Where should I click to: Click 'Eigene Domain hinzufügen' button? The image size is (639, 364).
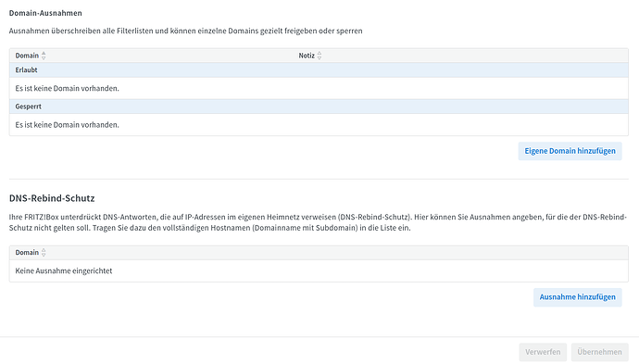pyautogui.click(x=570, y=151)
